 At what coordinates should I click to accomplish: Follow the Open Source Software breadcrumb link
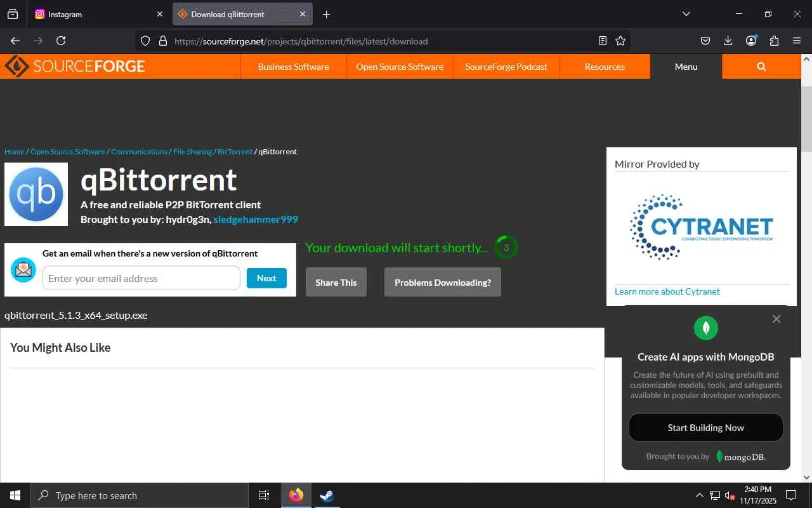(68, 152)
